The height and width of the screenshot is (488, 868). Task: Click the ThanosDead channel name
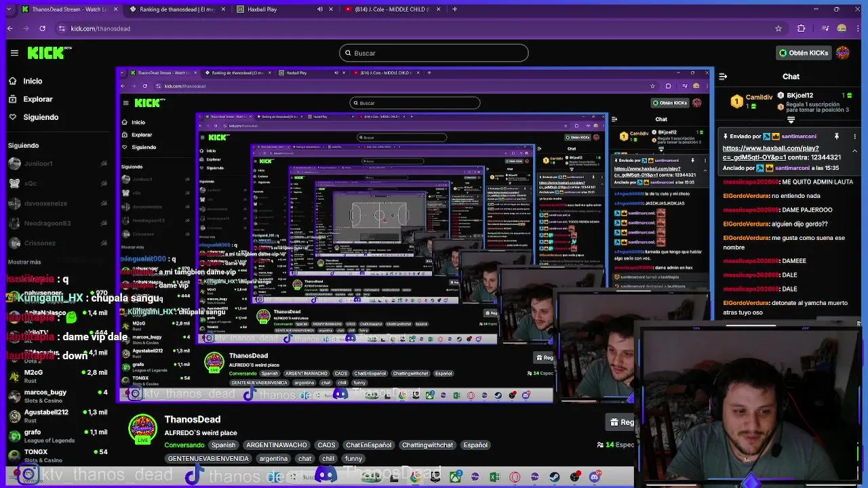(192, 420)
